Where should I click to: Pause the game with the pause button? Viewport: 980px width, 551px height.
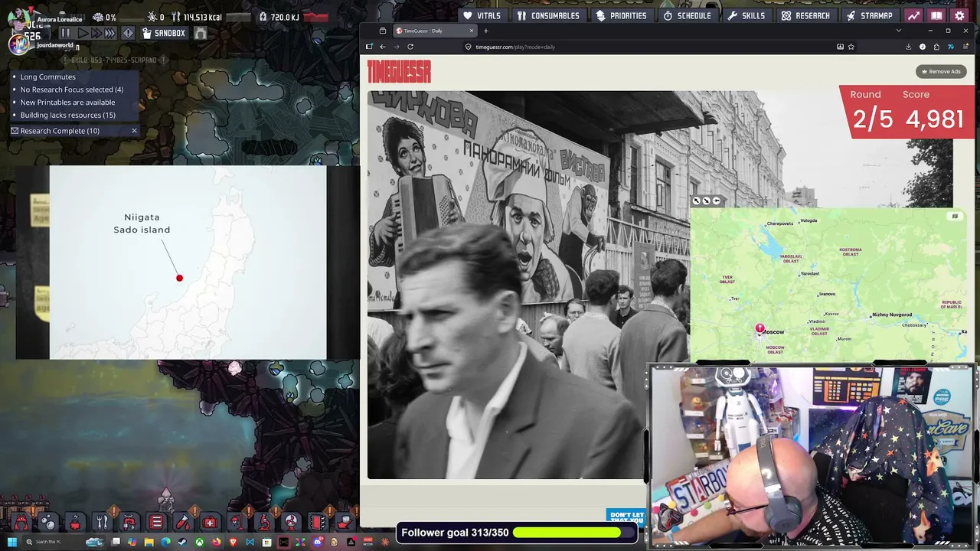coord(65,33)
